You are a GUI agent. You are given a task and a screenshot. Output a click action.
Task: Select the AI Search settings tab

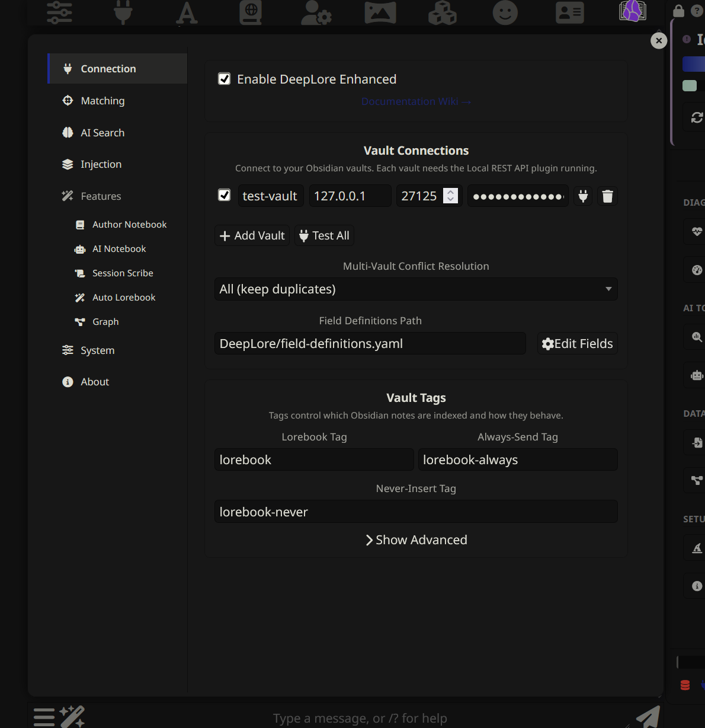click(x=117, y=133)
